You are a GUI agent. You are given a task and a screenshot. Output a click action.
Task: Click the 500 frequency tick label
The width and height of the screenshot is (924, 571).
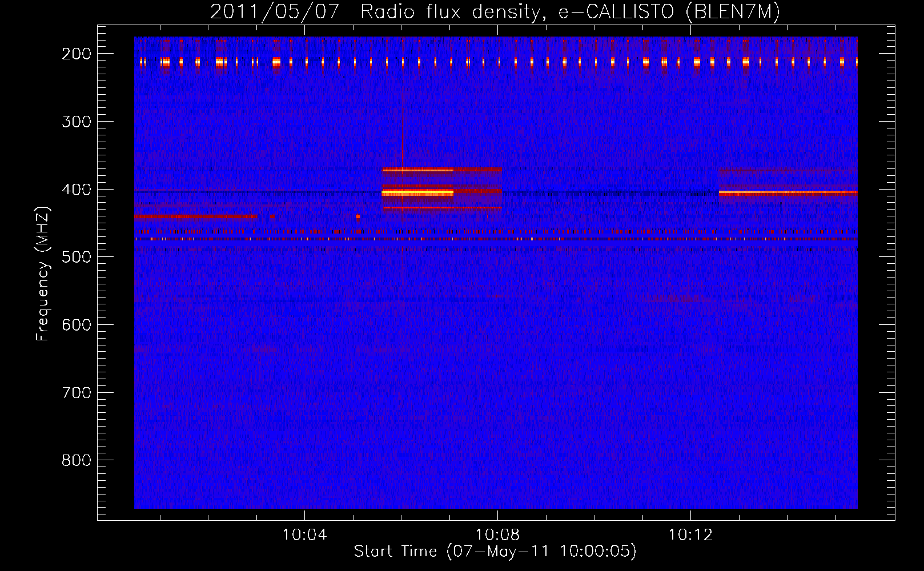click(x=77, y=257)
